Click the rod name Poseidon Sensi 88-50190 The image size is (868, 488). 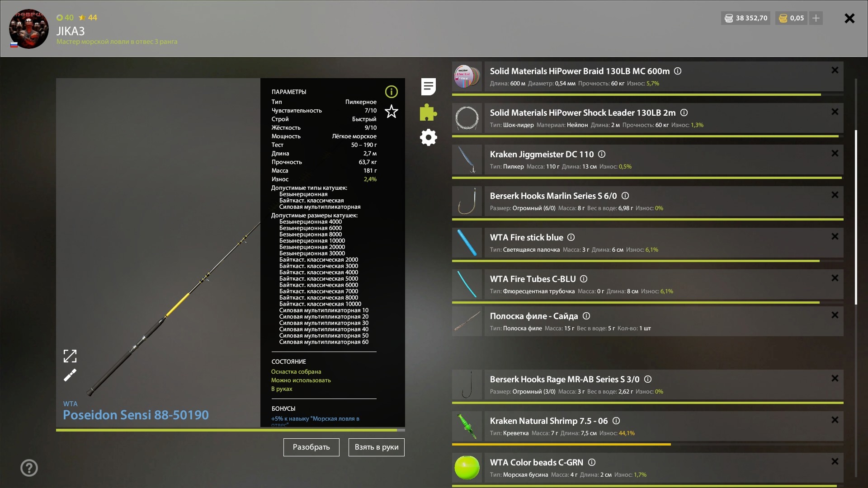pyautogui.click(x=136, y=415)
